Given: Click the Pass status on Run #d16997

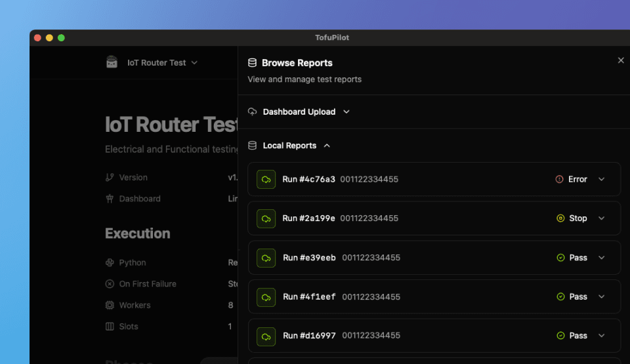Looking at the screenshot, I should pos(577,336).
